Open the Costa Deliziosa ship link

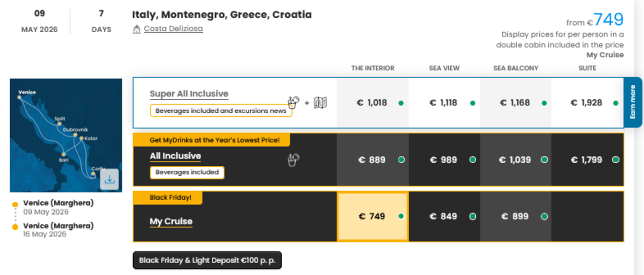pos(173,29)
